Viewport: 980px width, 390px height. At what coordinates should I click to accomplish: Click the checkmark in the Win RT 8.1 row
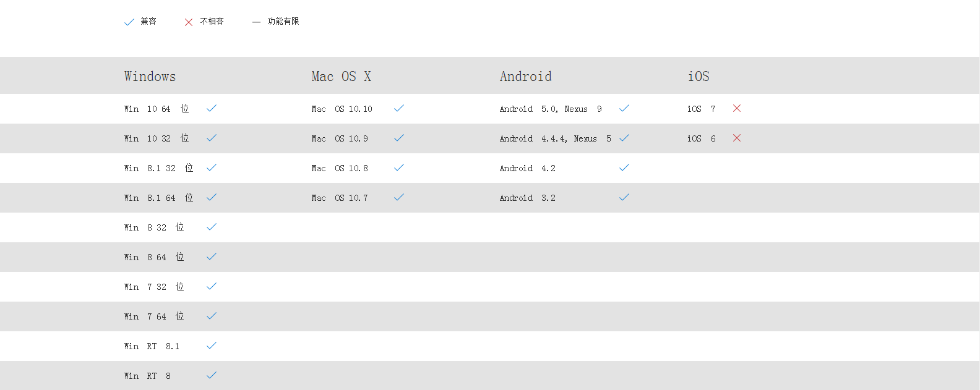pyautogui.click(x=212, y=345)
